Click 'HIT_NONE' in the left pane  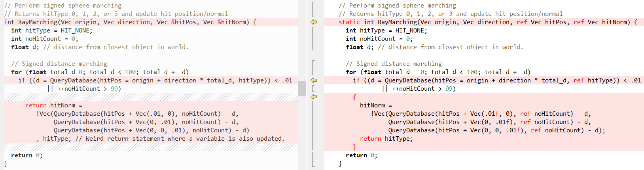pos(76,31)
